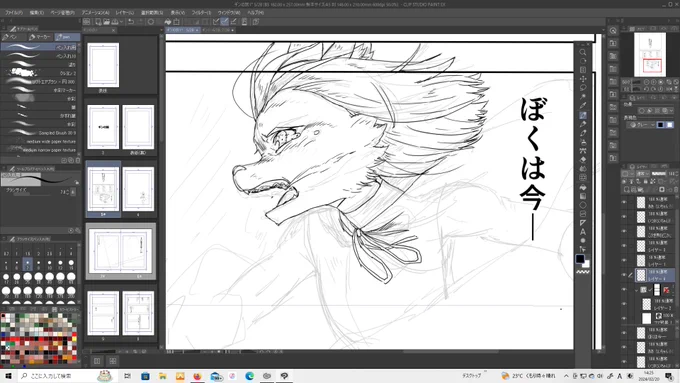The width and height of the screenshot is (680, 383).
Task: Open the ヘルプ(H) menu
Action: [x=256, y=13]
